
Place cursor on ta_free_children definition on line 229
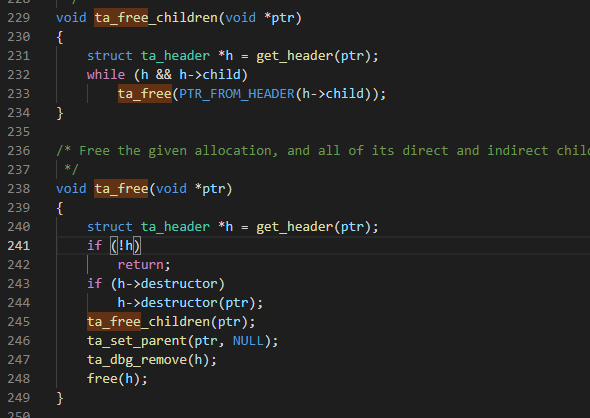156,18
